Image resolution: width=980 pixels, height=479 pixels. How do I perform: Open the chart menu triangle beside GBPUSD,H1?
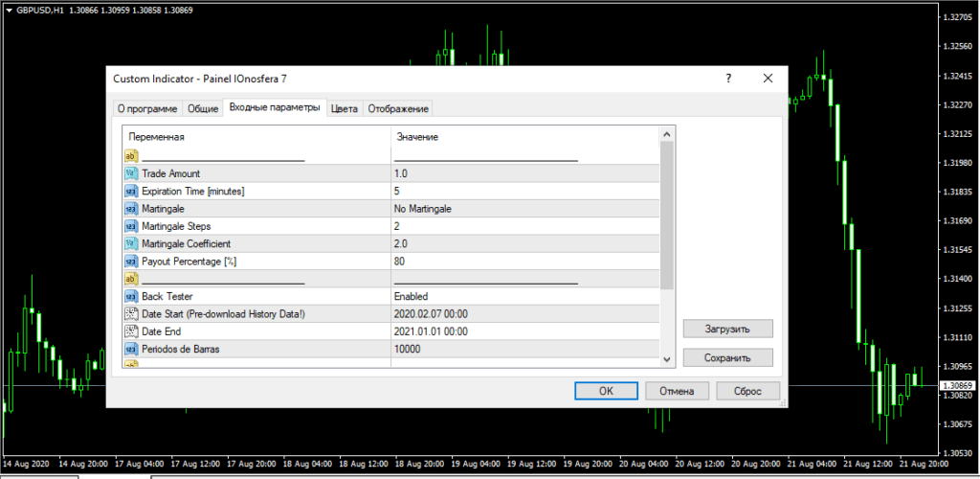(9, 9)
